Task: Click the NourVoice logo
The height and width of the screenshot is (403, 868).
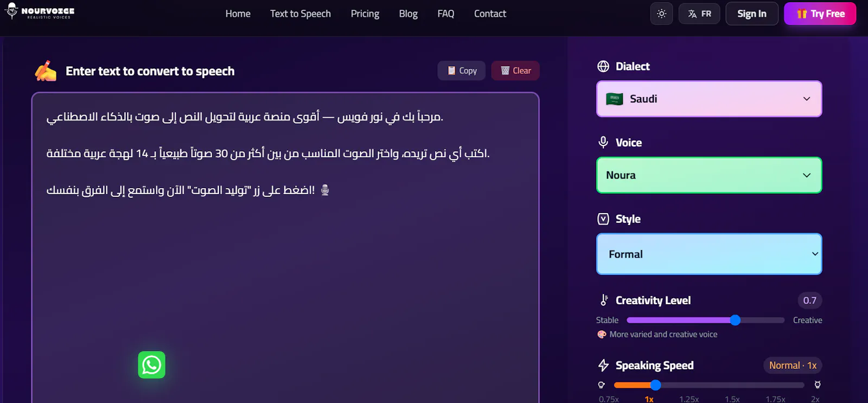Action: [x=39, y=11]
